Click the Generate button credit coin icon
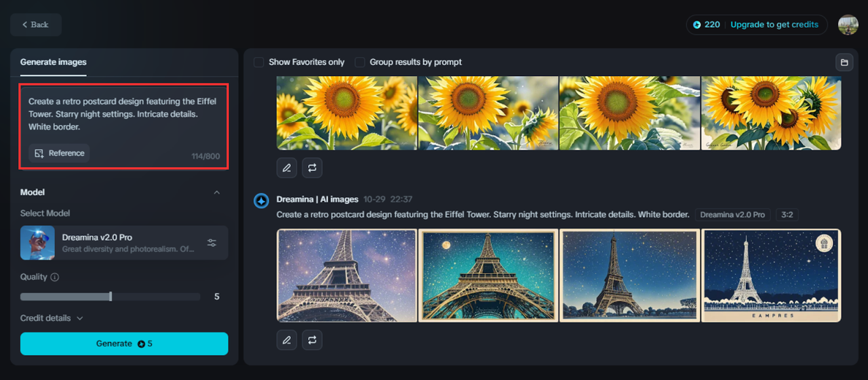 (141, 344)
